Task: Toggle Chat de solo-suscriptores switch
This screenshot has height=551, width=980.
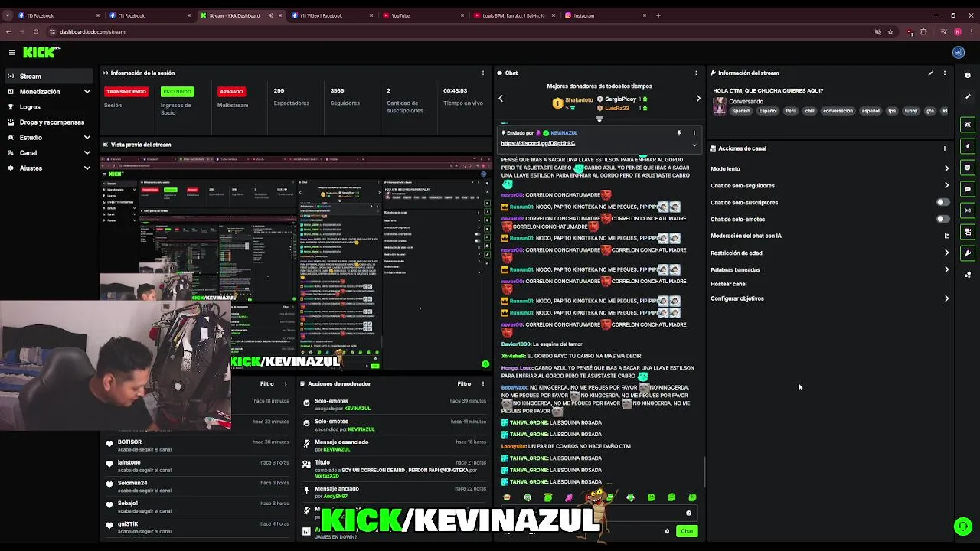Action: click(x=943, y=202)
